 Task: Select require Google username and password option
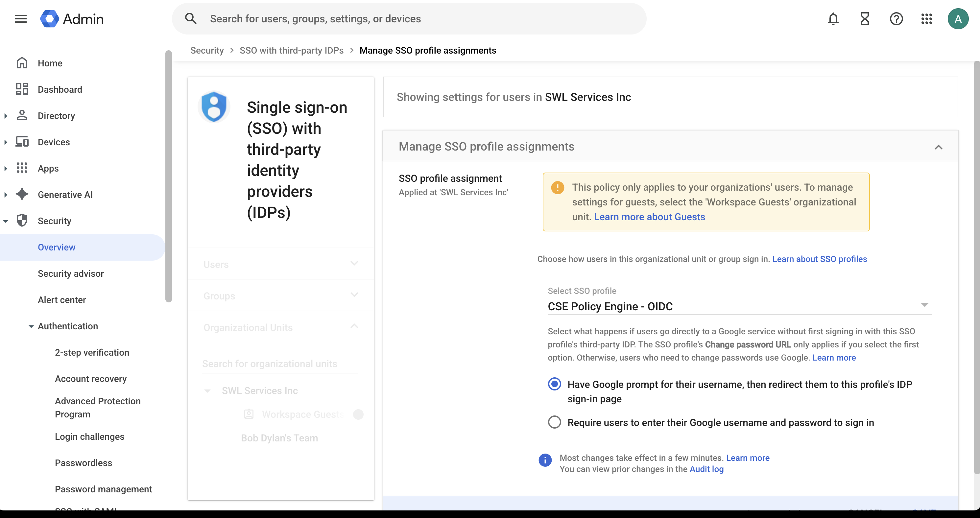tap(554, 422)
